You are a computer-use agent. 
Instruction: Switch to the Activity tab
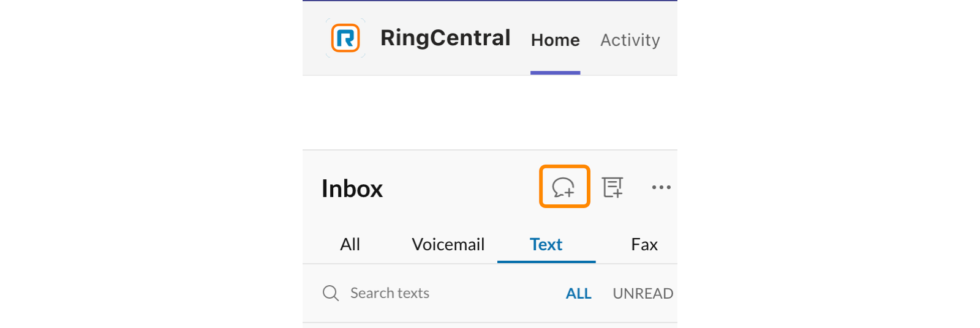(630, 40)
